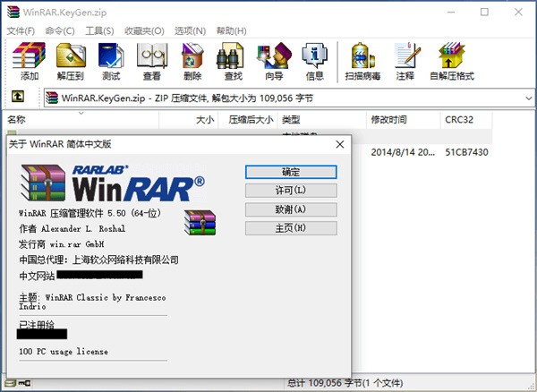Click the Test (测试) archive icon
Image resolution: width=537 pixels, height=392 pixels.
tap(111, 55)
